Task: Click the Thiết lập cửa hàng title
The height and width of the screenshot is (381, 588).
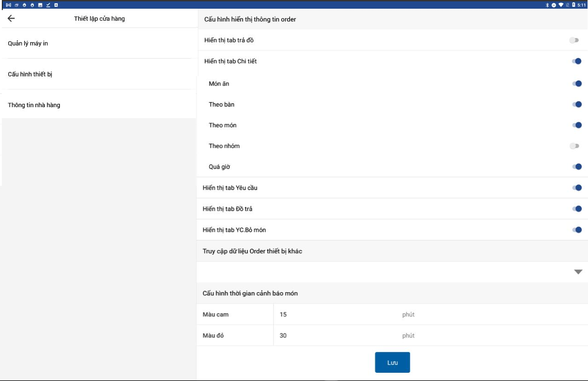Action: 99,19
